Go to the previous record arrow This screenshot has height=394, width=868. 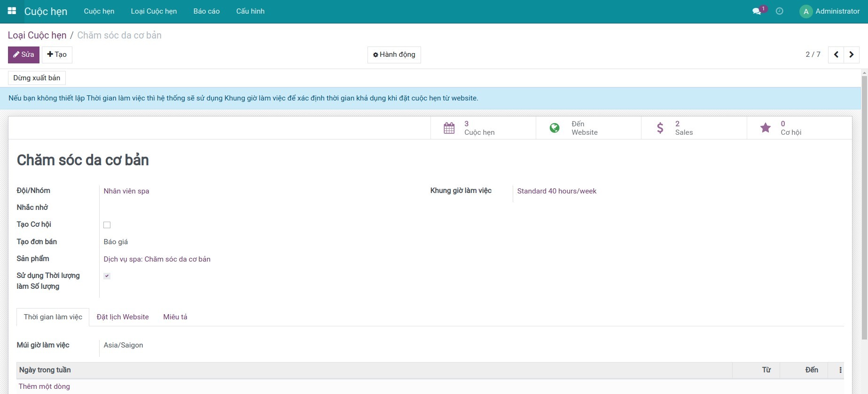pyautogui.click(x=836, y=54)
